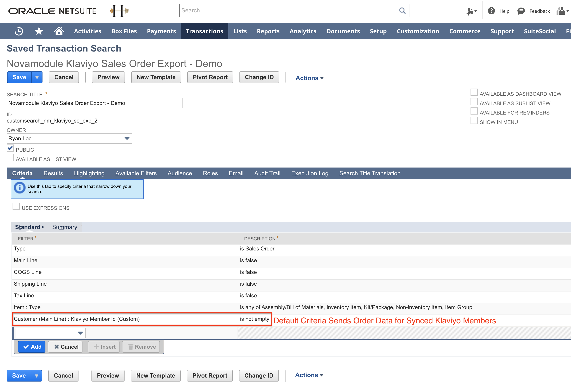Switch to the Roles tab
Screen dimensions: 571x392
pos(210,173)
